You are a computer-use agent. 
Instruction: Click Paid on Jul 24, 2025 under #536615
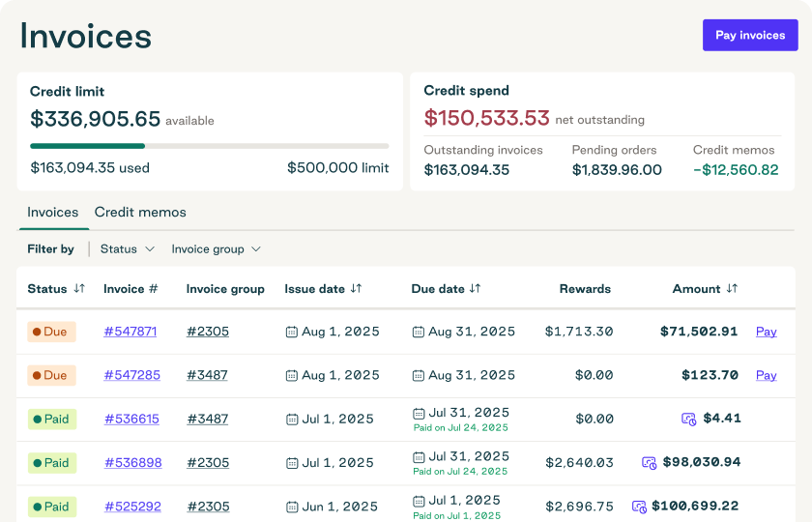tap(460, 427)
